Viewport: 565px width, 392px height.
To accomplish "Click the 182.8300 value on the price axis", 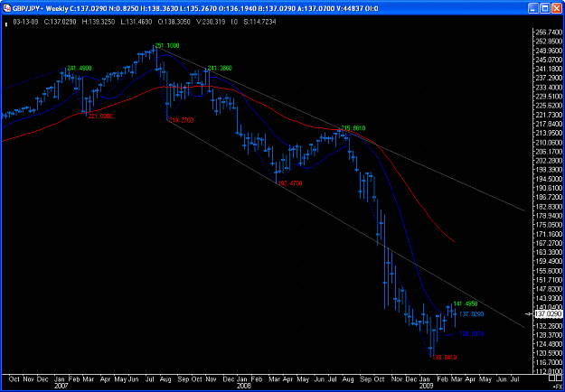I will (551, 207).
